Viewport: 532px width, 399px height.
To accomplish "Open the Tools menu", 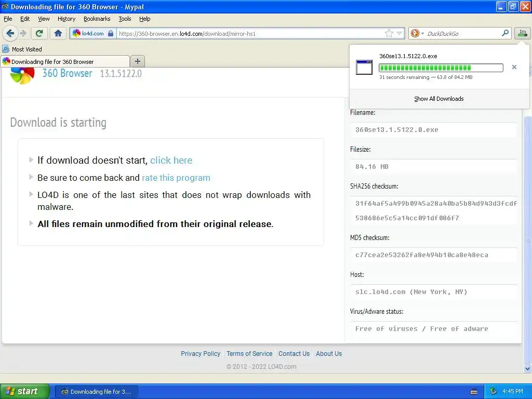I will (x=125, y=19).
